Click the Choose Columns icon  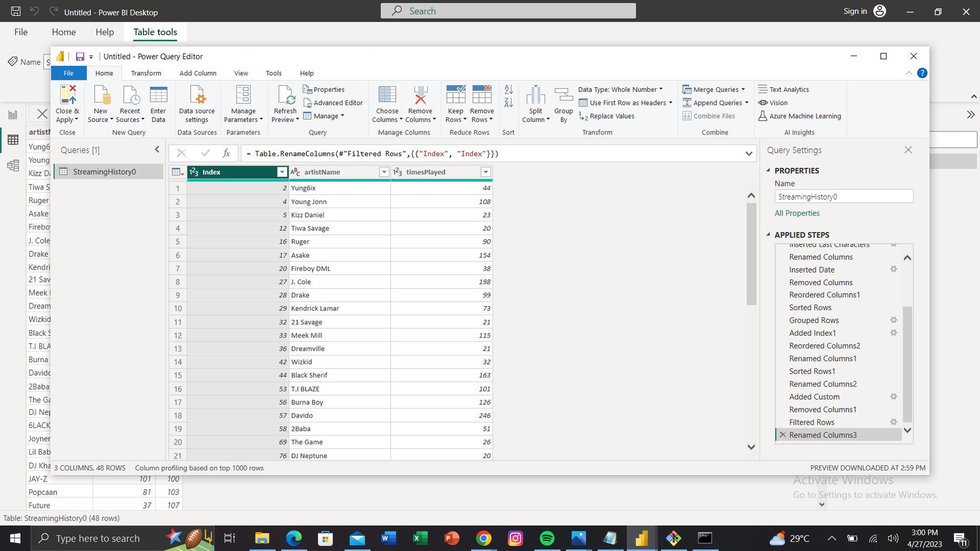click(387, 95)
